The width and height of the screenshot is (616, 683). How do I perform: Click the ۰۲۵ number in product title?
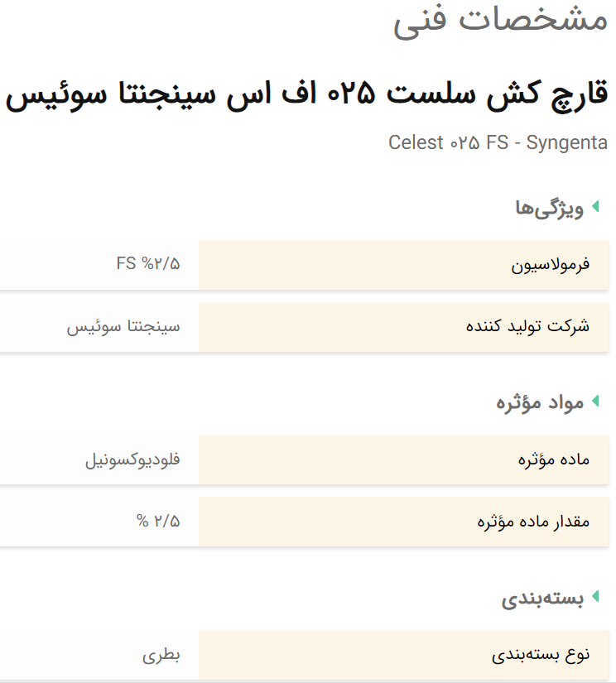click(351, 94)
